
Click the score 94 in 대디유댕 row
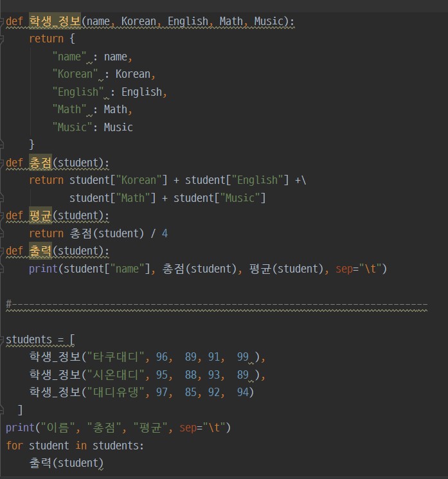pyautogui.click(x=243, y=392)
